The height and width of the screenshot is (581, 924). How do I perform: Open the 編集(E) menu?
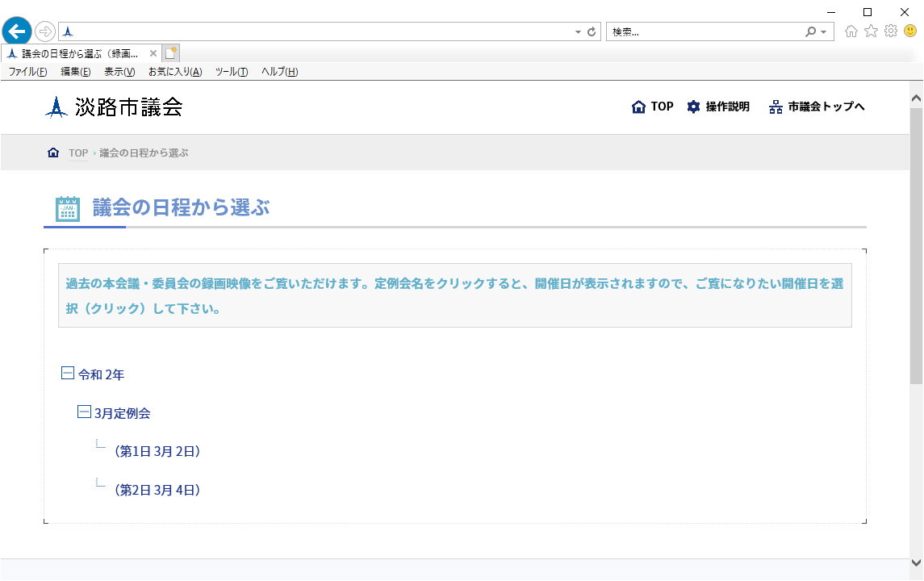(x=75, y=71)
